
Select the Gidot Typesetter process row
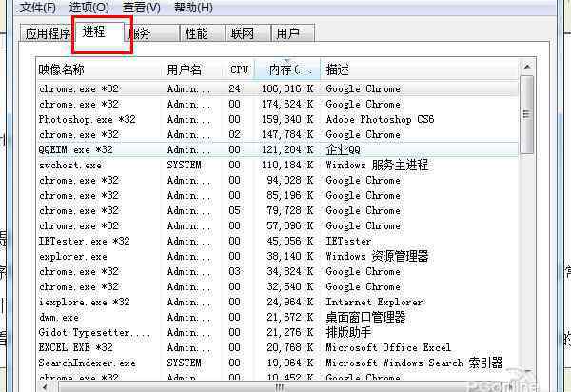tap(278, 332)
